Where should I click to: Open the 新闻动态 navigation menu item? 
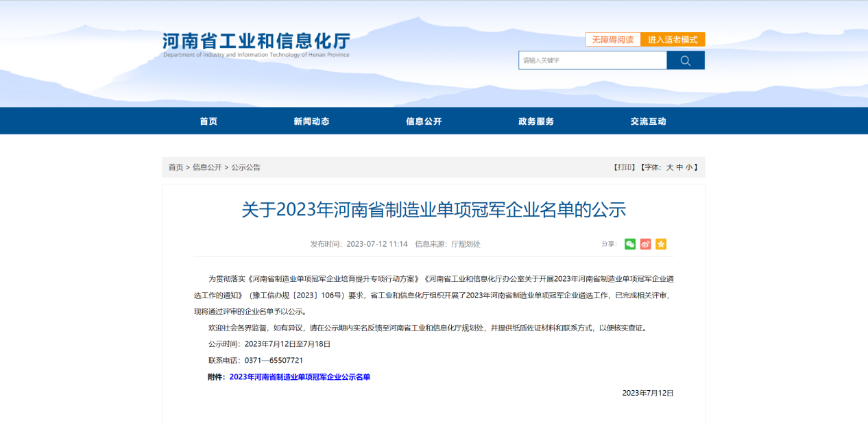[311, 121]
